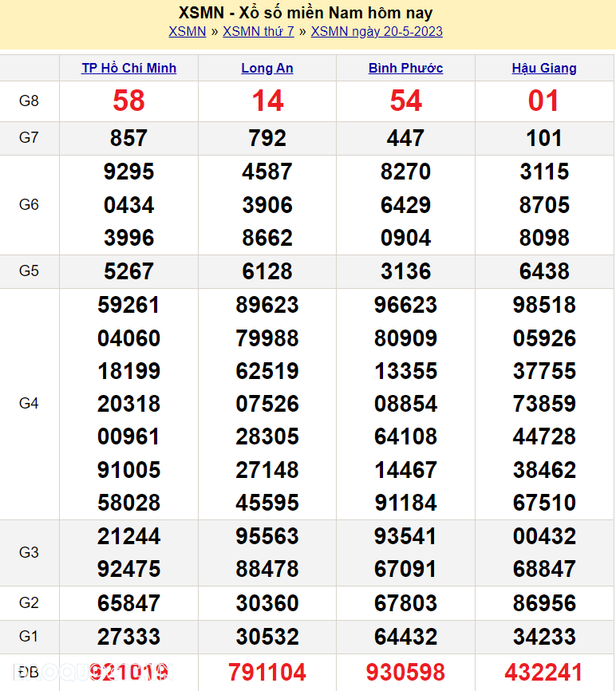The height and width of the screenshot is (691, 616).
Task: Click special prize number 432241
Action: pyautogui.click(x=544, y=672)
